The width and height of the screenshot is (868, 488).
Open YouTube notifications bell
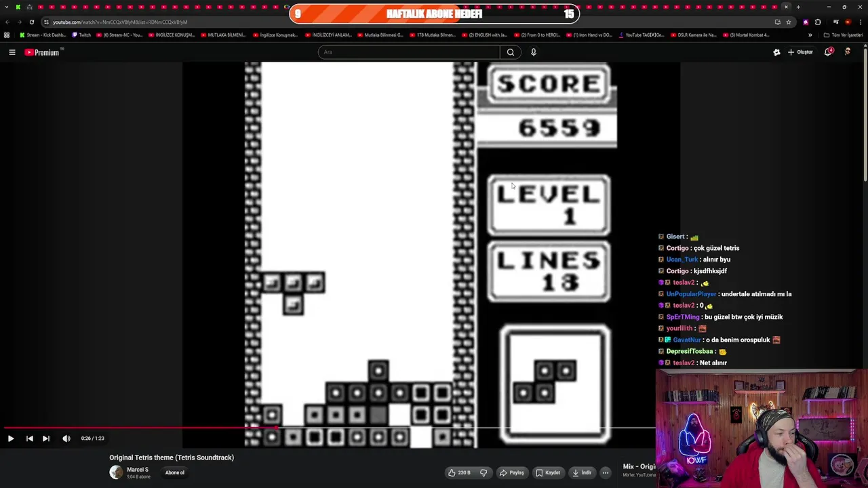tap(828, 52)
